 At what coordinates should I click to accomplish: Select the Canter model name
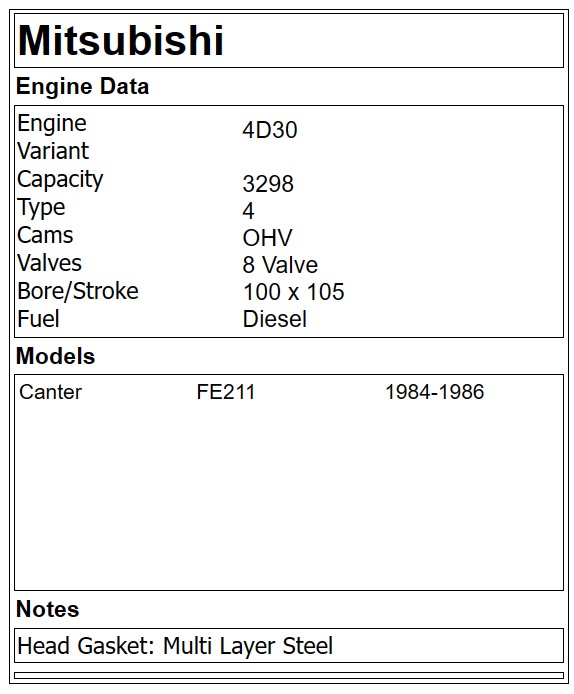[x=50, y=392]
